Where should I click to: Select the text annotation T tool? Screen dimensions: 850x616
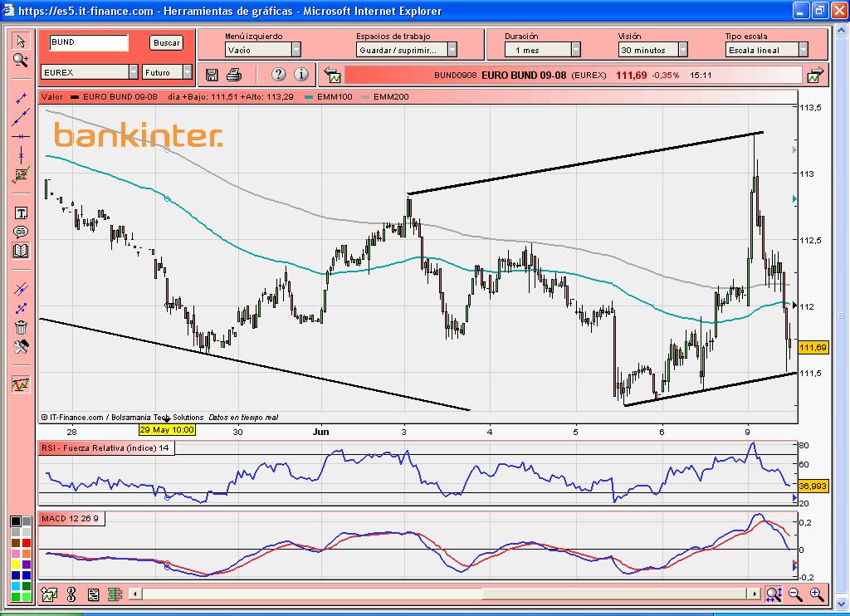point(21,213)
